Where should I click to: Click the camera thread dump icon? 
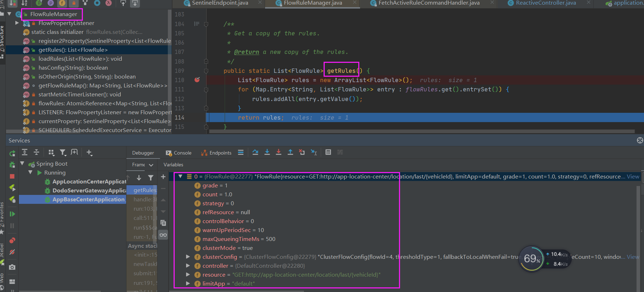coord(12,267)
